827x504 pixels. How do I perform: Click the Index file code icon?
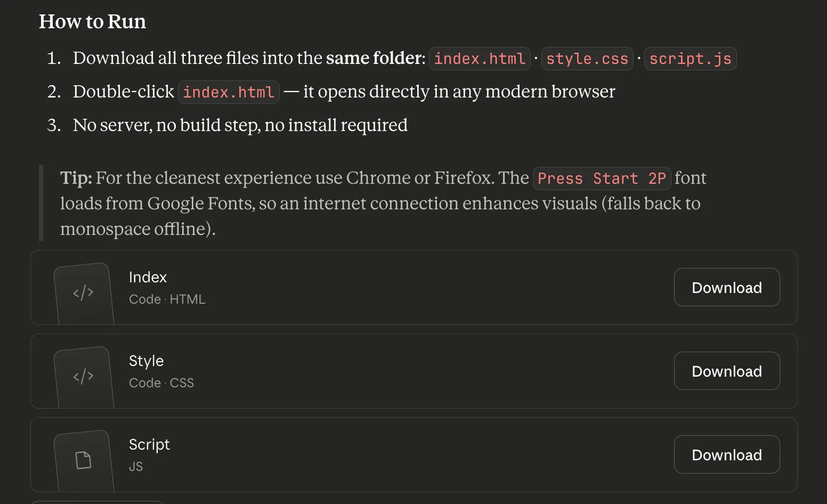[x=84, y=292]
